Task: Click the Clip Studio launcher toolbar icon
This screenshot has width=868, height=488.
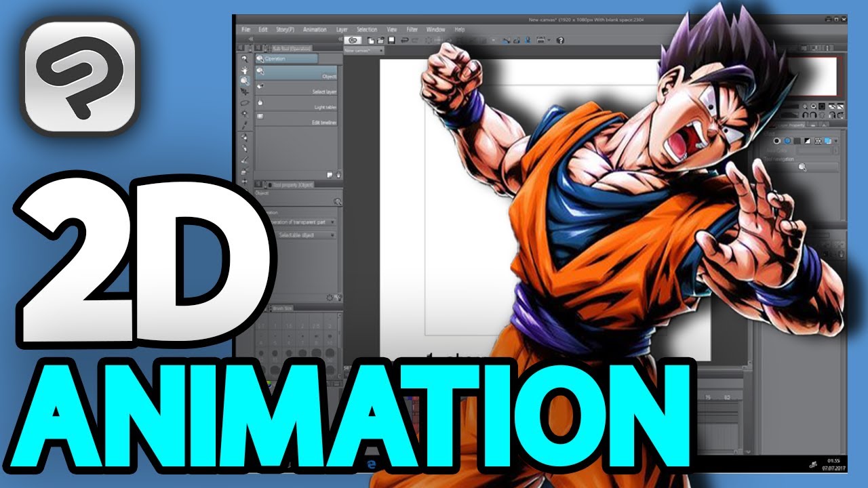Action: pyautogui.click(x=353, y=40)
